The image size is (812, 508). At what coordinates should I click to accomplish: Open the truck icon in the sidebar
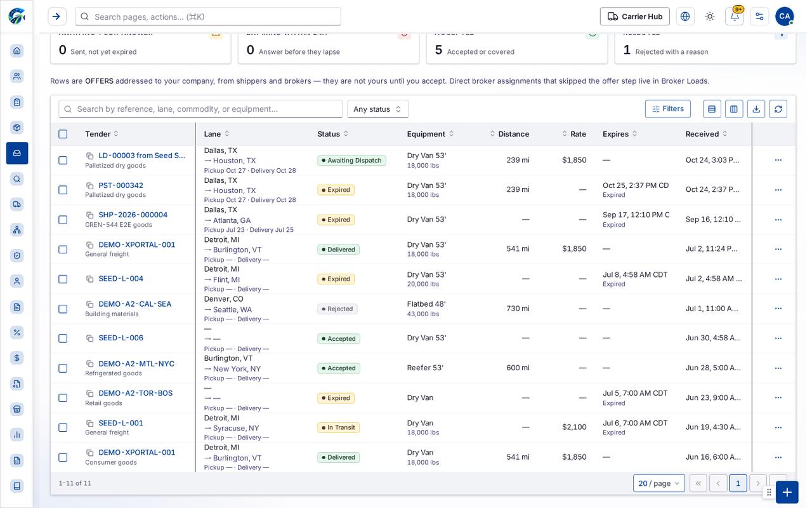(x=17, y=204)
